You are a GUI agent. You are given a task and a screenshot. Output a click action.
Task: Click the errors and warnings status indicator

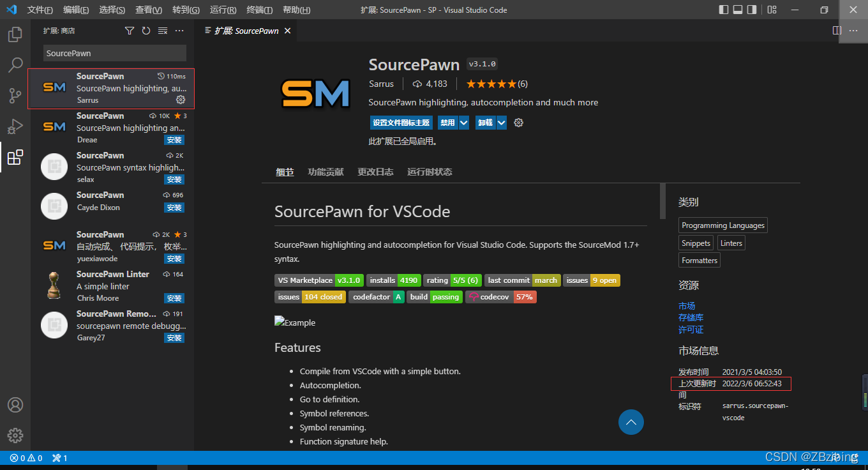pos(26,458)
